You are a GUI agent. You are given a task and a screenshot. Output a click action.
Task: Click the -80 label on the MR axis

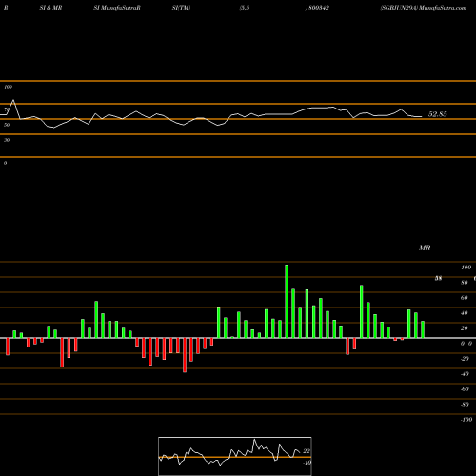coord(465,405)
